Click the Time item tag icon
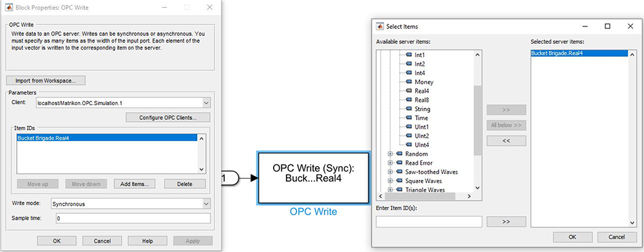Screen dimensions: 644x252 pos(409,118)
